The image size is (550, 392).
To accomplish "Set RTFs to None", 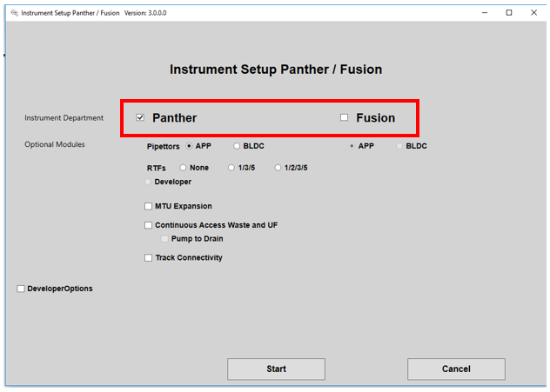I will click(183, 167).
